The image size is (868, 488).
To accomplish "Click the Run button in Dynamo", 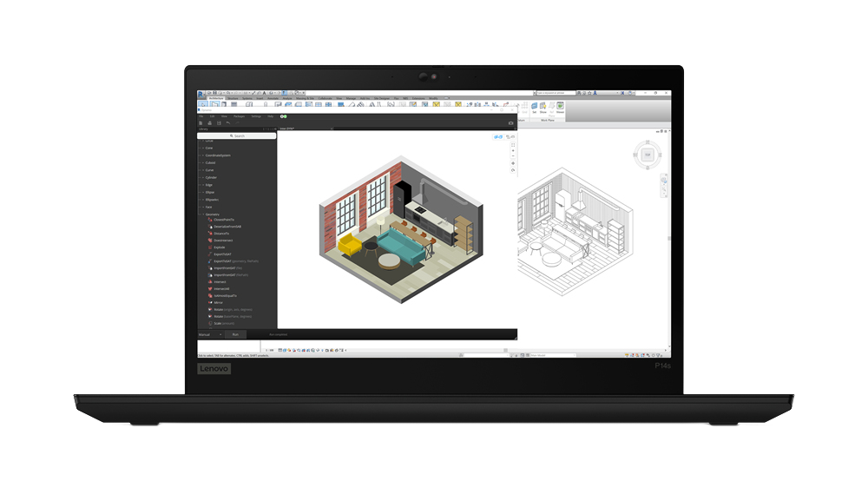I will click(x=234, y=334).
